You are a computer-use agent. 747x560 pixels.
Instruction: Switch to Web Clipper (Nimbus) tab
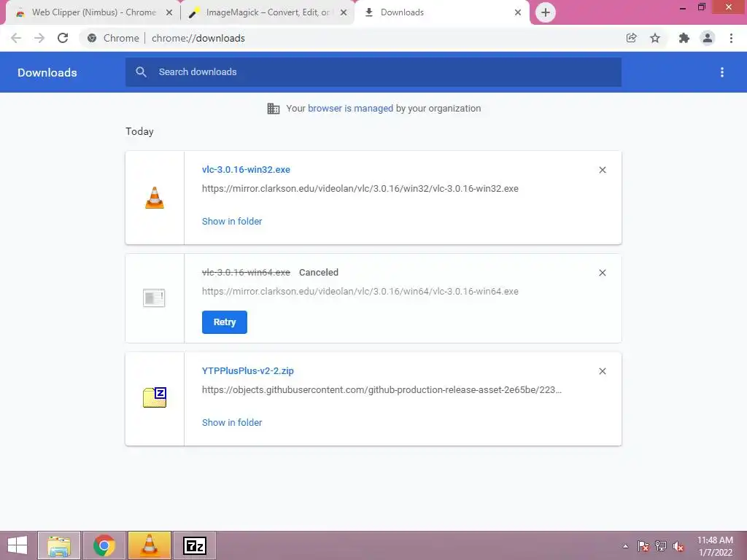(93, 12)
